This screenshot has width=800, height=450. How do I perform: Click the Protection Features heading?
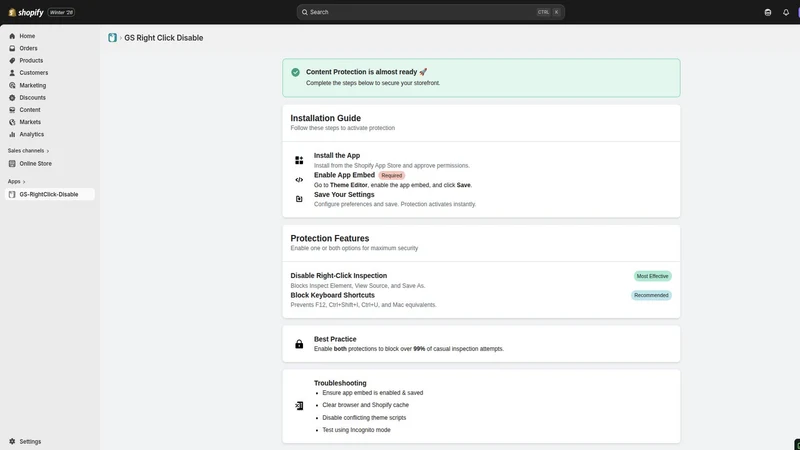330,238
